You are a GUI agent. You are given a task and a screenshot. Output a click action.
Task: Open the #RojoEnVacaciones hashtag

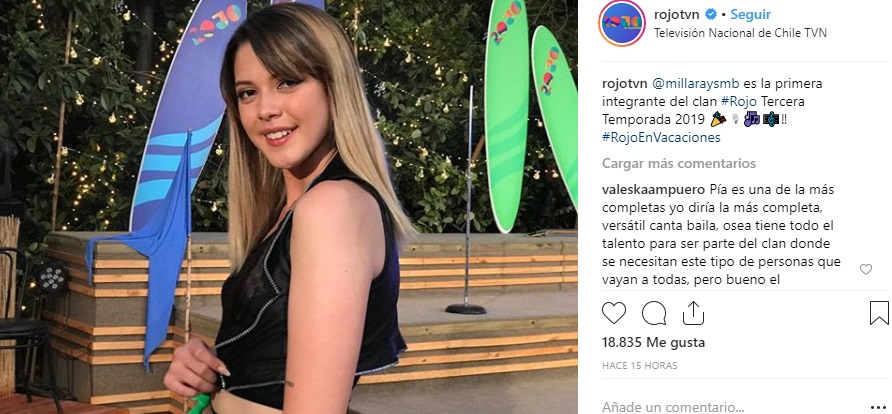pos(661,138)
